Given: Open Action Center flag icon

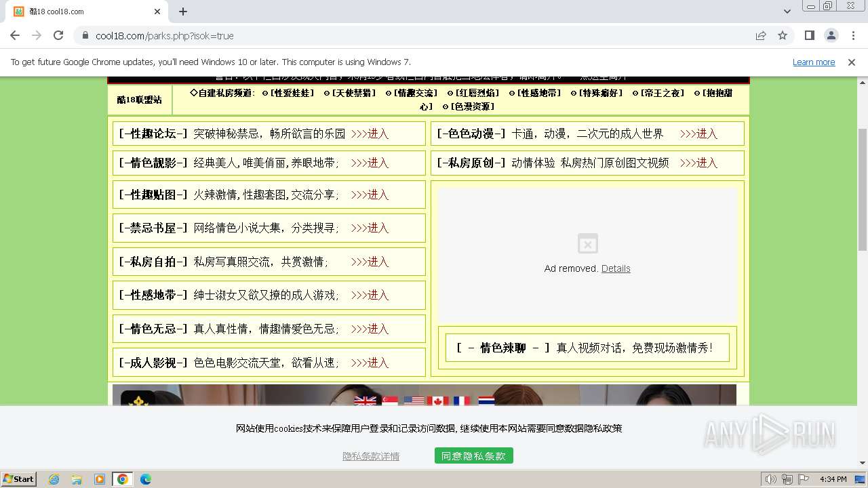Looking at the screenshot, I should [804, 479].
